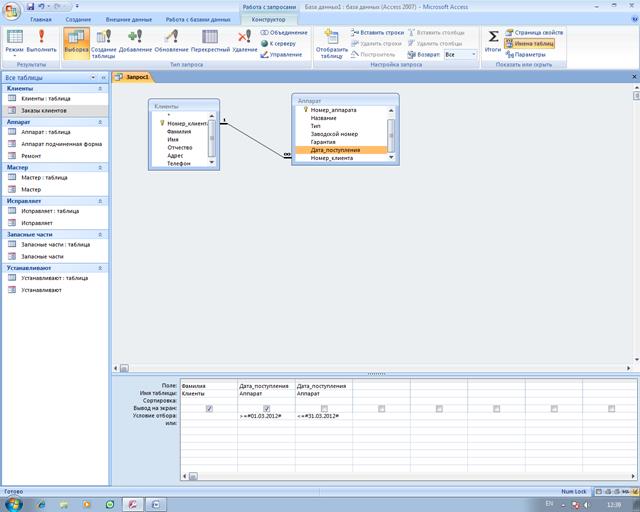This screenshot has width=640, height=512.
Task: Enable the show checkbox in third query column
Action: pyautogui.click(x=325, y=408)
